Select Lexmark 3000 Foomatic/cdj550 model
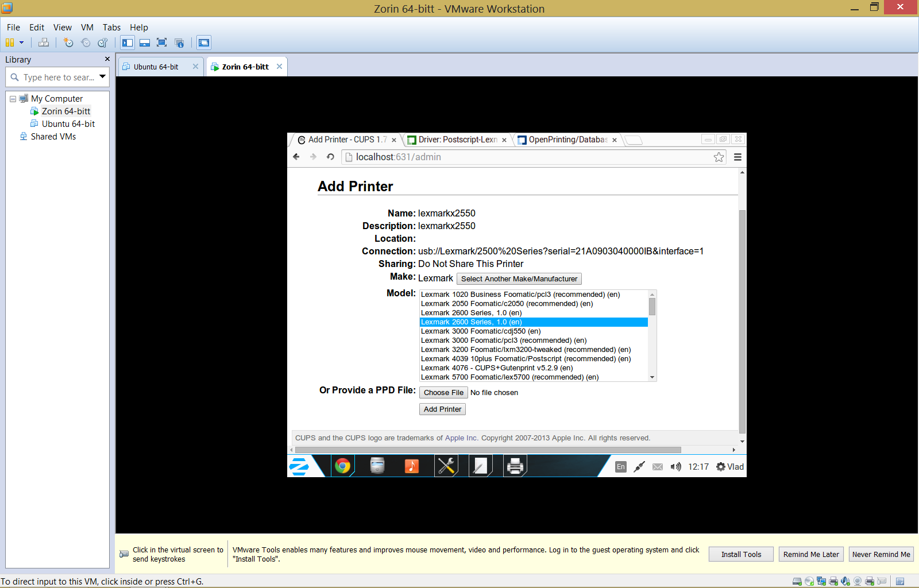Image resolution: width=919 pixels, height=588 pixels. pos(534,331)
